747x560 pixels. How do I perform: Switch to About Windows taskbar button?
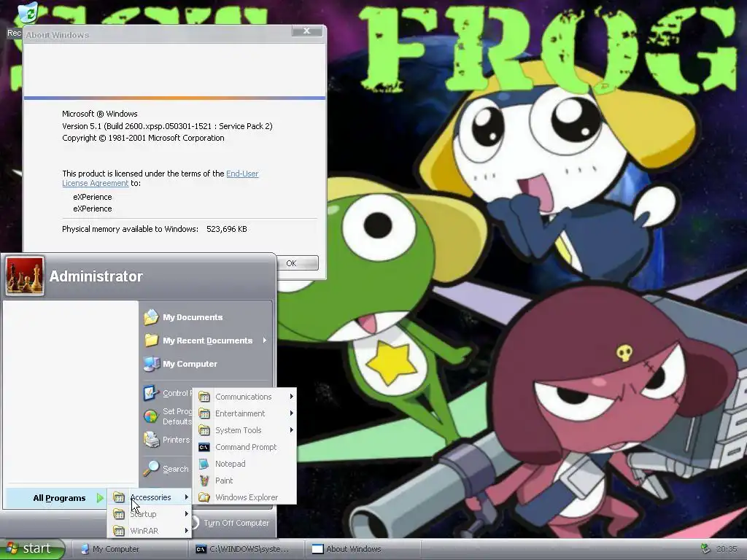click(363, 549)
